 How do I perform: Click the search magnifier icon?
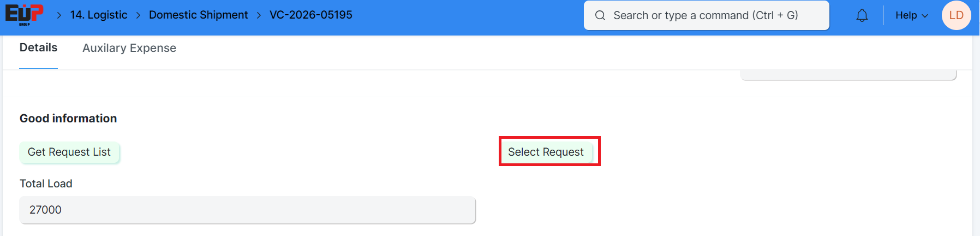point(600,15)
